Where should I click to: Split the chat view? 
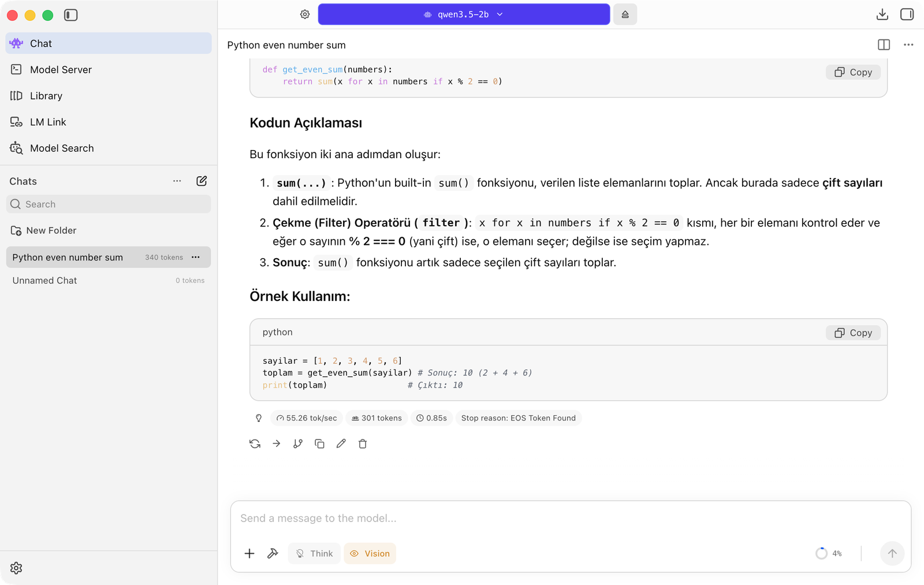click(884, 44)
